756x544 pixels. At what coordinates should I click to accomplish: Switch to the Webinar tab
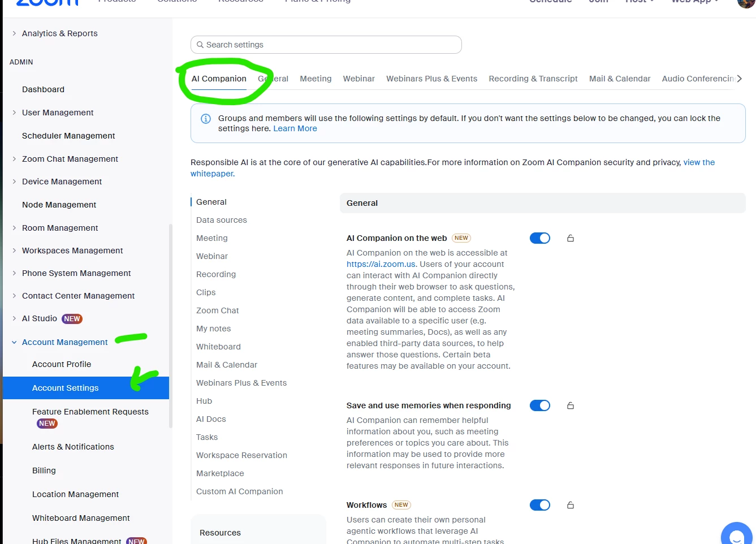(x=358, y=79)
